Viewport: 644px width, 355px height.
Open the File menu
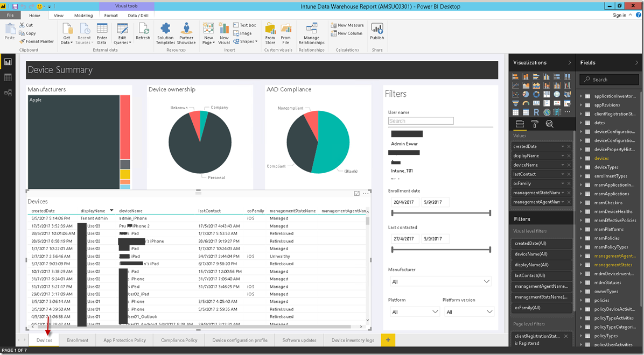click(10, 15)
